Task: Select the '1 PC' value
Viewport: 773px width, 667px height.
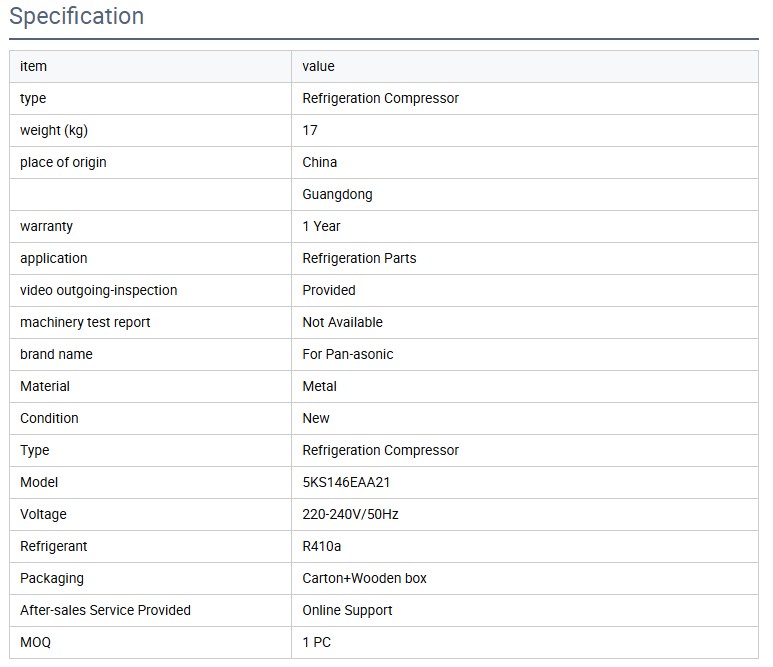Action: (316, 642)
